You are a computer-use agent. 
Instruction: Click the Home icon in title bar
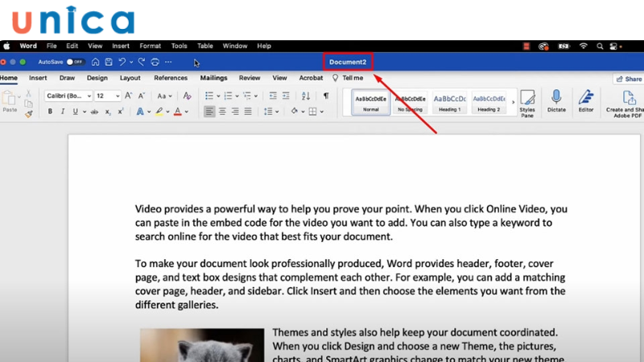[95, 62]
